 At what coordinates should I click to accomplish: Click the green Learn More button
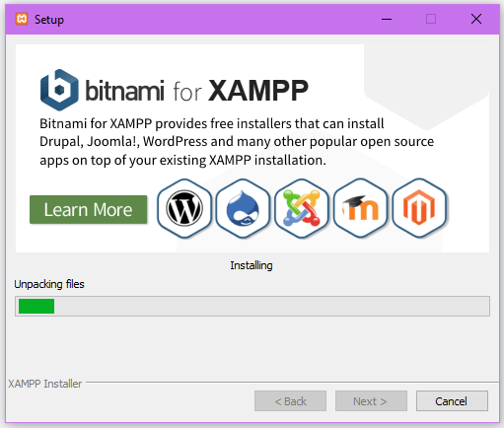click(x=89, y=210)
